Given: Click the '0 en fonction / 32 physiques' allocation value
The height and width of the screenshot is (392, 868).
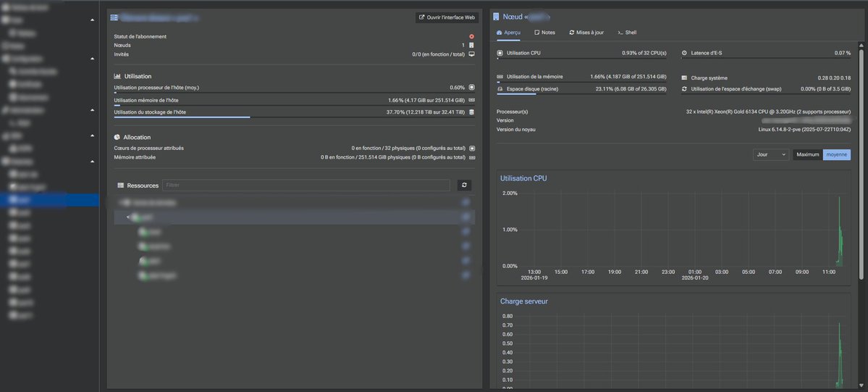Looking at the screenshot, I should 408,149.
